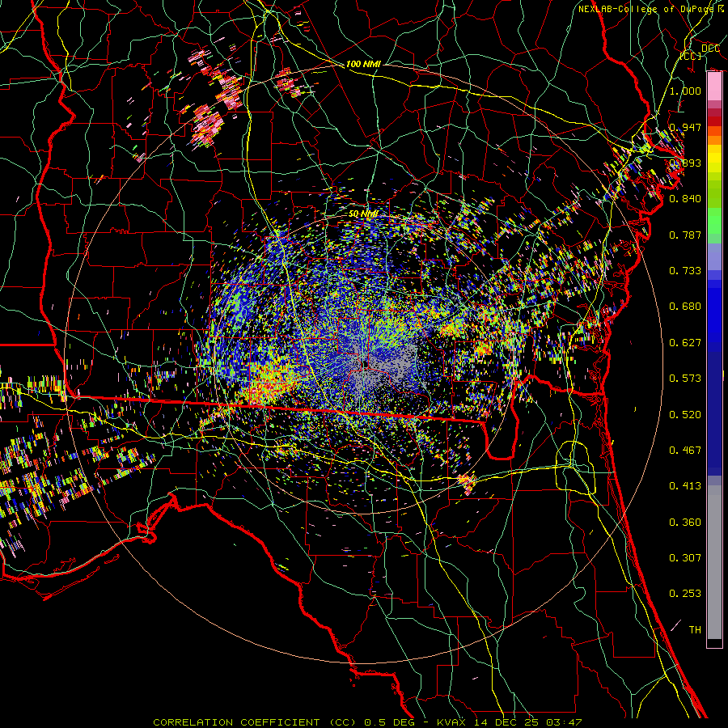Click the CORRELATION COEFFICIENT (CC) caption text
728x728 pixels.
[255, 722]
